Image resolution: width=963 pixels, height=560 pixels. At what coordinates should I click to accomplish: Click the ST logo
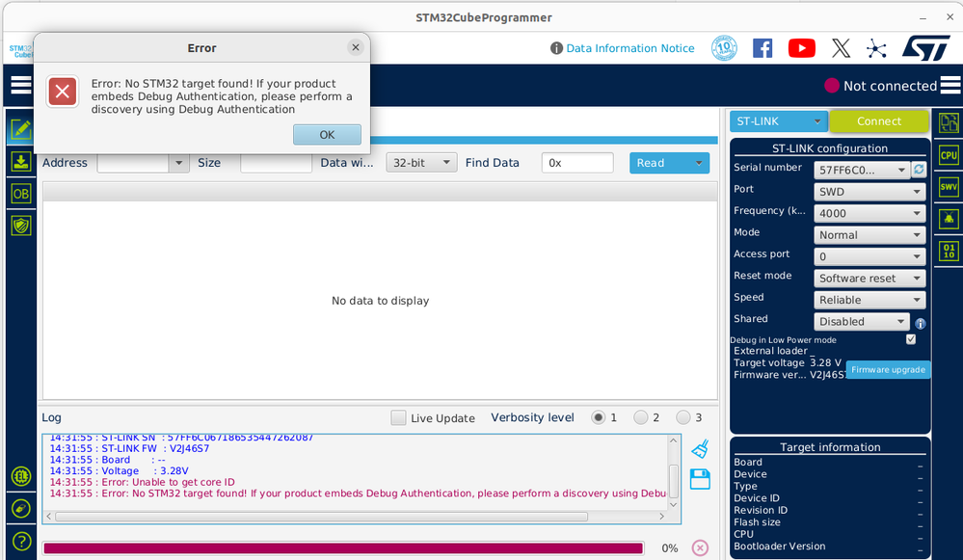(926, 48)
